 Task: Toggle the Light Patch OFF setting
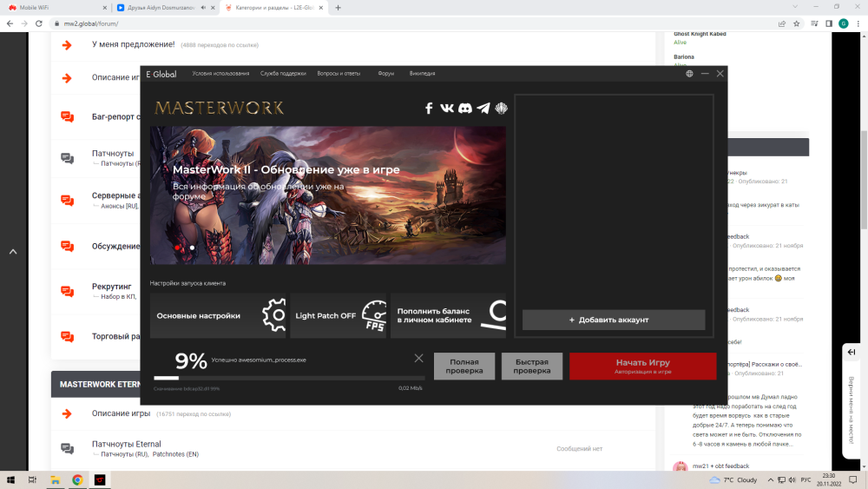click(339, 315)
